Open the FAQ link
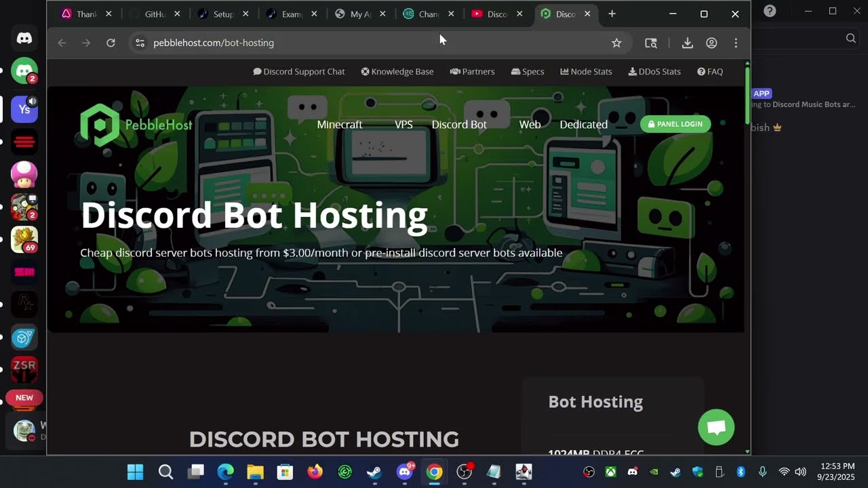Image resolution: width=868 pixels, height=488 pixels. tap(710, 71)
